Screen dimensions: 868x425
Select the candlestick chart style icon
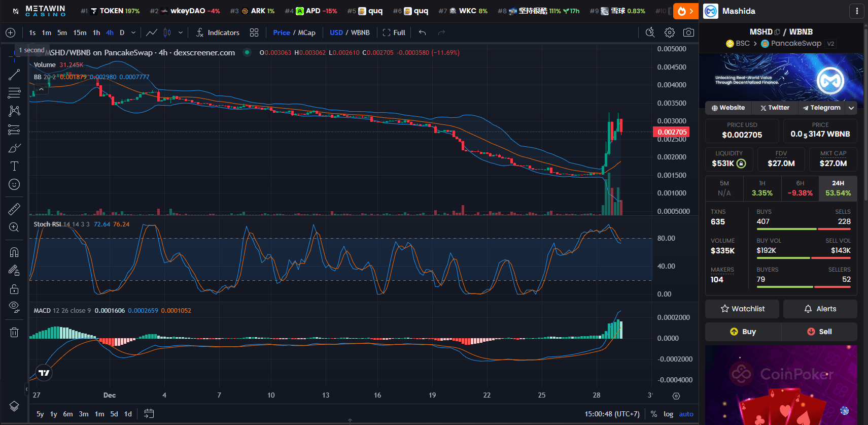click(x=167, y=32)
